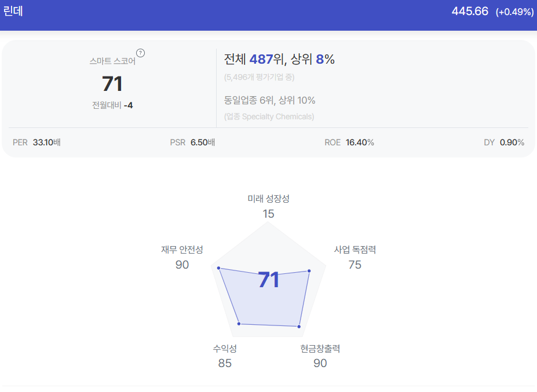This screenshot has width=537, height=392.
Task: Click the PSR 6.50배 metric
Action: coord(192,142)
